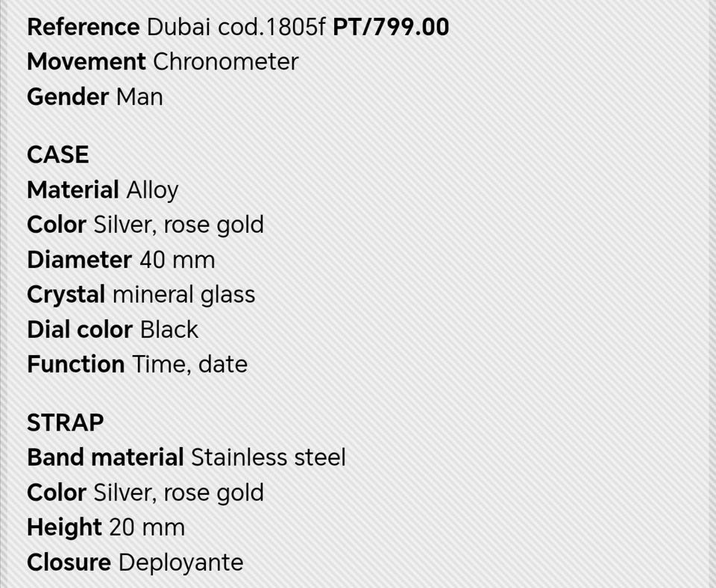Viewport: 716px width, 588px height.
Task: Select the Gender Man line
Action: [95, 97]
